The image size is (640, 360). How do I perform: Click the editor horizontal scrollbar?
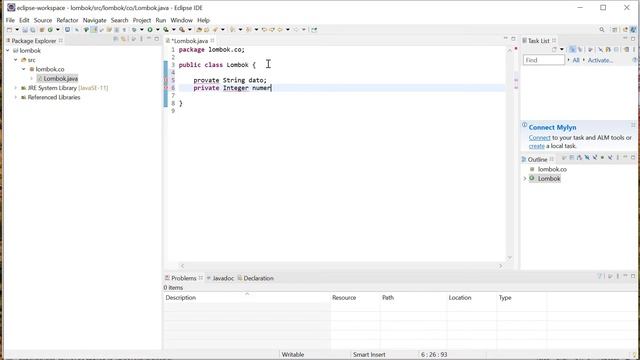click(x=341, y=266)
